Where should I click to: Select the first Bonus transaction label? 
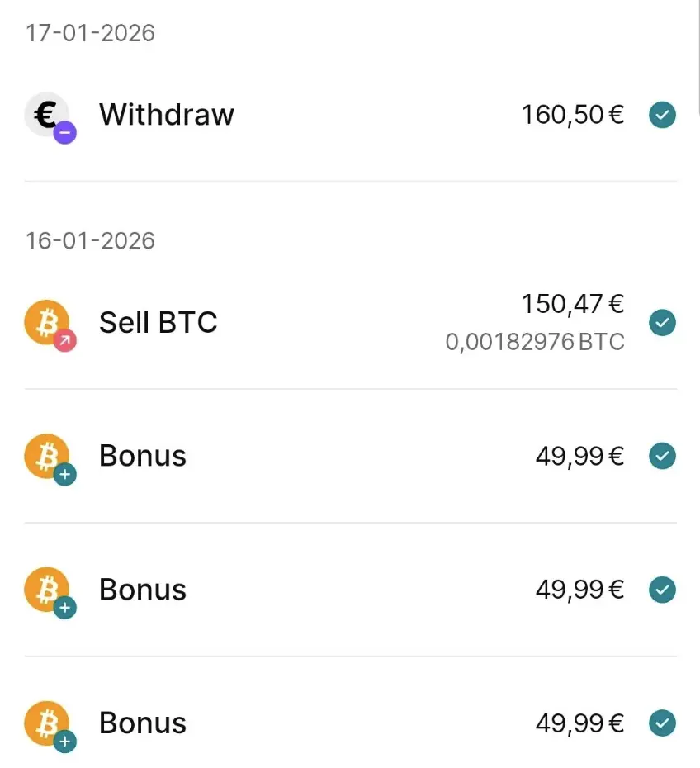(143, 456)
